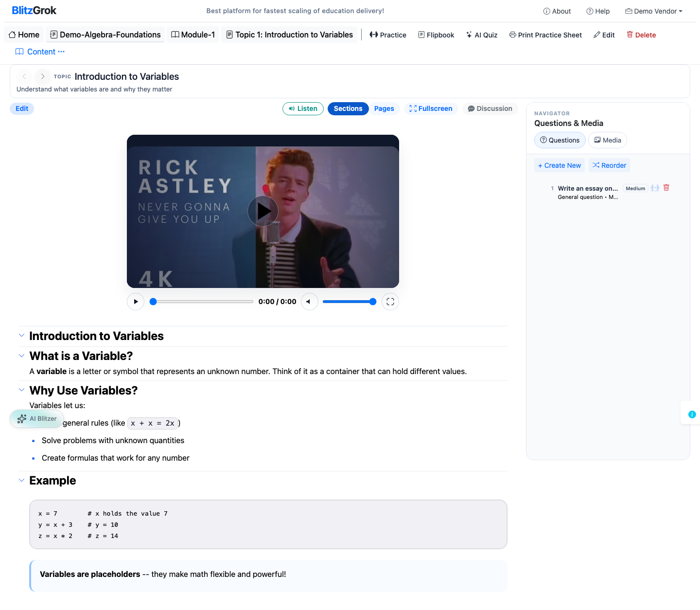Click the dumbbell practice icon on question 1
700x610 pixels.
tap(655, 188)
